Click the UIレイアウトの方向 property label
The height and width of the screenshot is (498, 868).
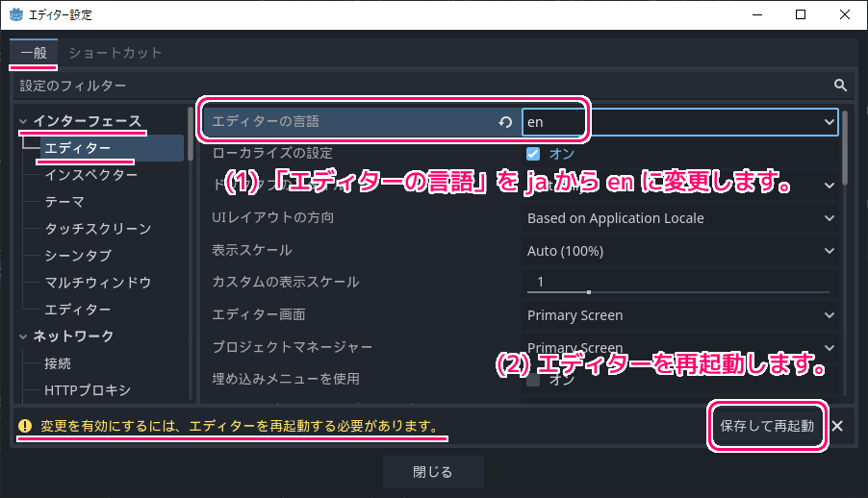(273, 217)
